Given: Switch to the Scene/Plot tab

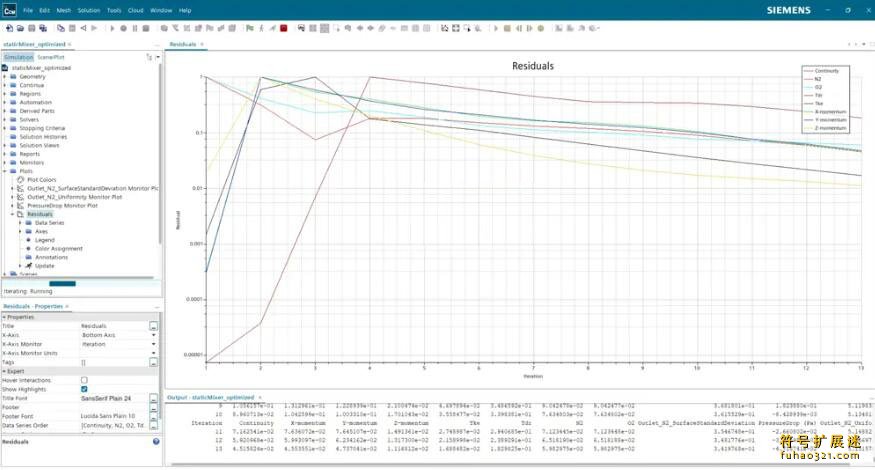Looking at the screenshot, I should 51,58.
